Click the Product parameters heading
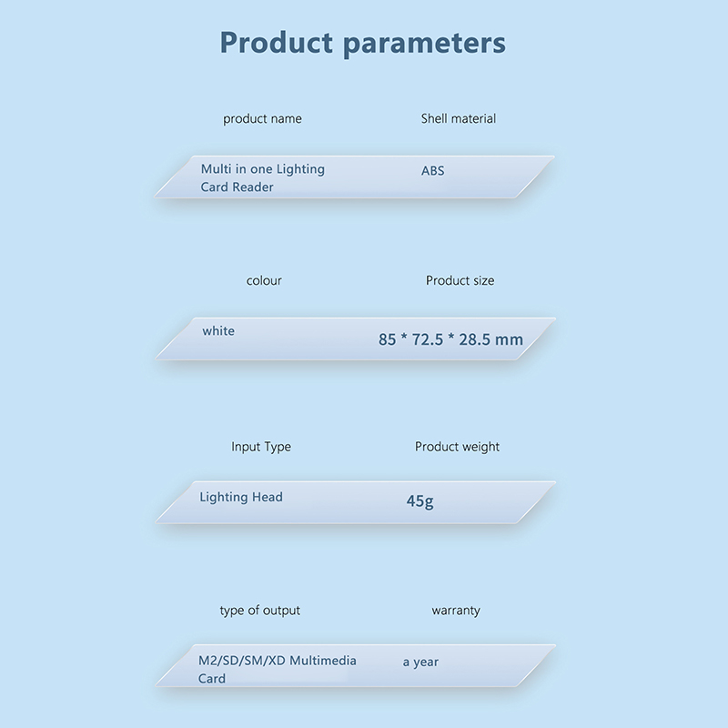The height and width of the screenshot is (728, 728). pos(362,43)
